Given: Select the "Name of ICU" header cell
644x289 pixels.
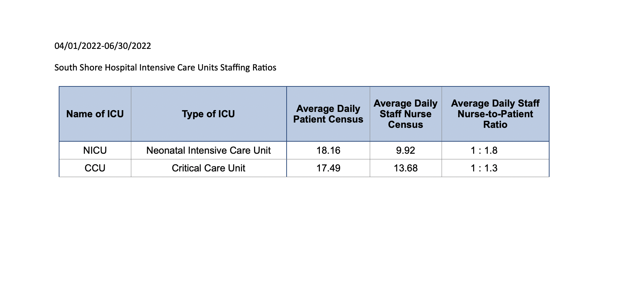Looking at the screenshot, I should [95, 114].
